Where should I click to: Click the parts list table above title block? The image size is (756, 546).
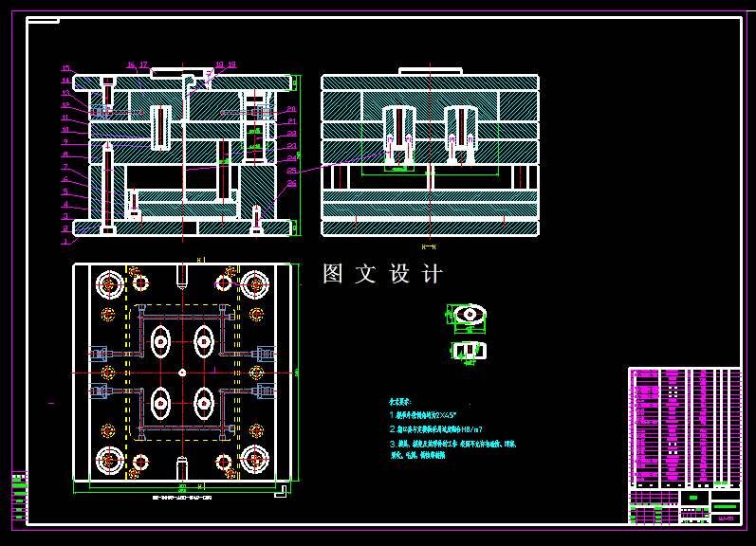click(x=685, y=428)
